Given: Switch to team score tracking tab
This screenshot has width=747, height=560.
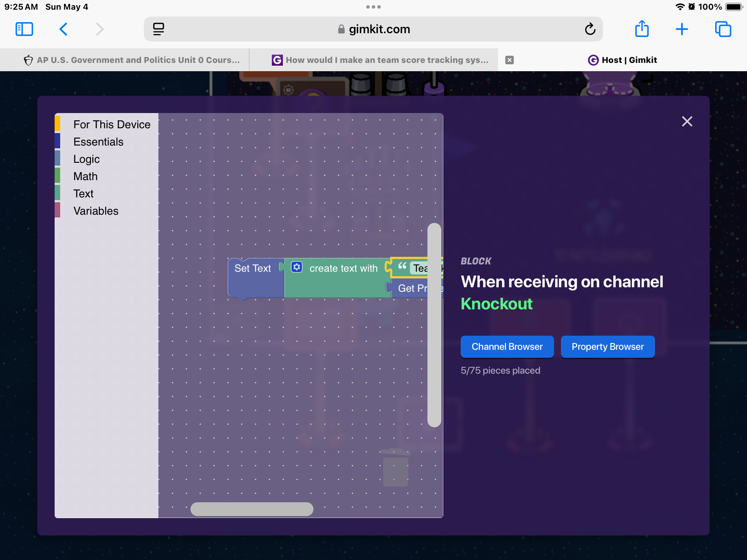Looking at the screenshot, I should point(380,60).
